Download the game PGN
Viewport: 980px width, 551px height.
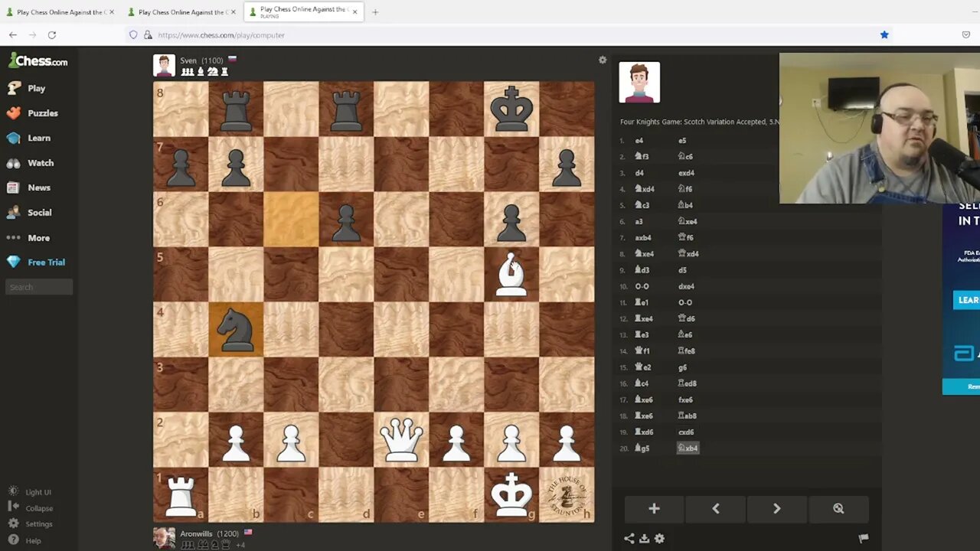[645, 539]
